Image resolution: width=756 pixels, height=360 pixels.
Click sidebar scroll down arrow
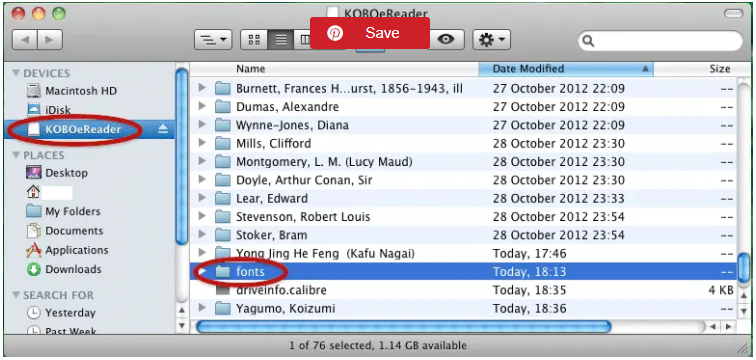tap(182, 326)
